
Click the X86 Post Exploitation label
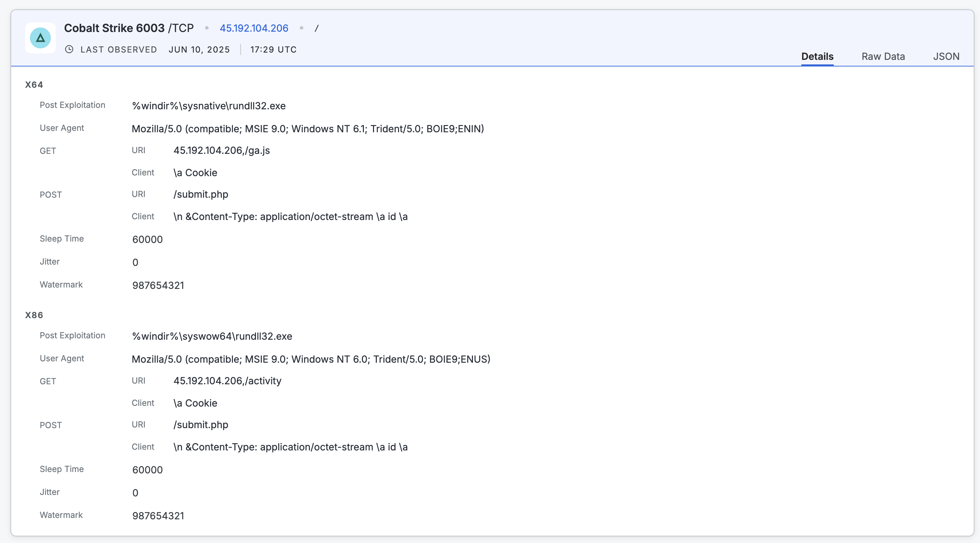[x=73, y=336]
